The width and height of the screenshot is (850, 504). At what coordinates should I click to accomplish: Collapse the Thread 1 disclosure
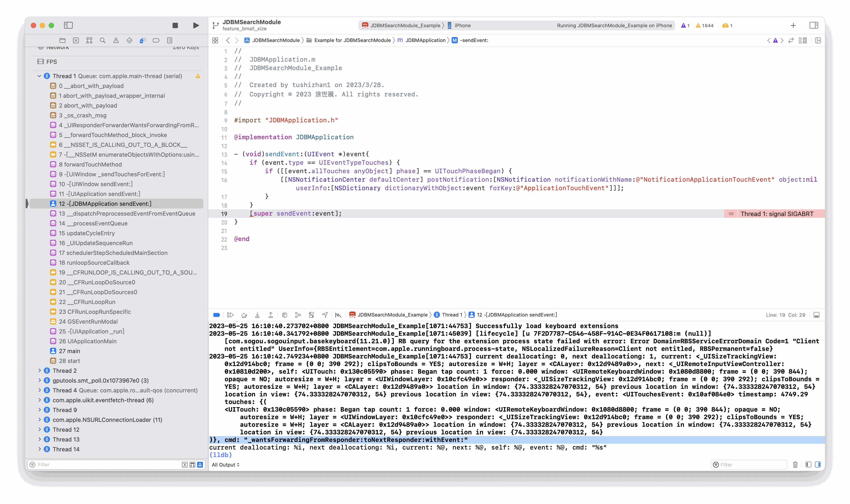(x=39, y=76)
